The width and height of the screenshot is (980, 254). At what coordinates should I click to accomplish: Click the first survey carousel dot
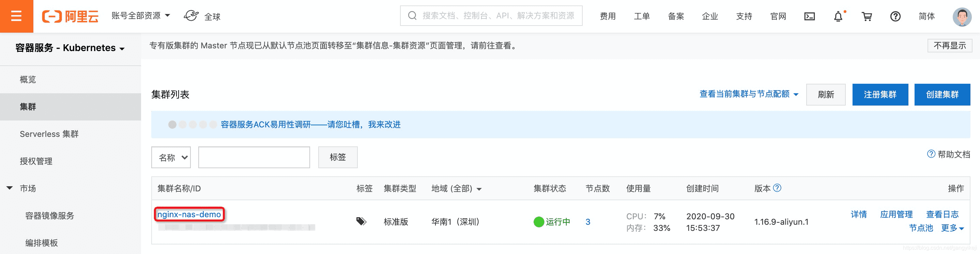coord(172,124)
